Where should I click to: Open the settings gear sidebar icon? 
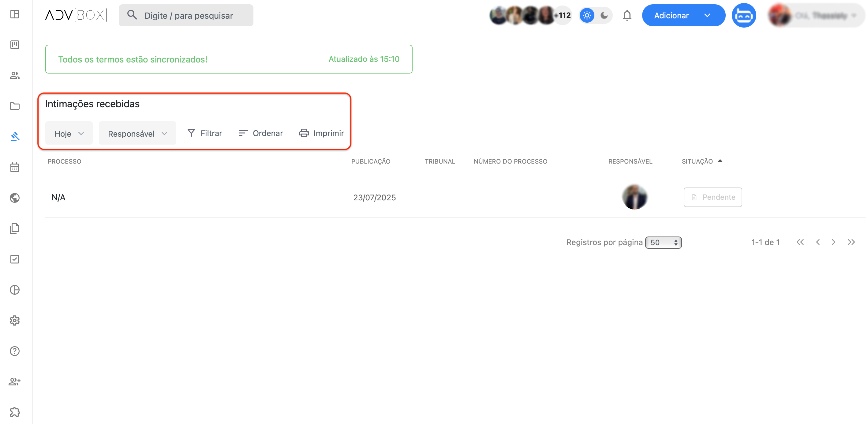click(x=14, y=320)
